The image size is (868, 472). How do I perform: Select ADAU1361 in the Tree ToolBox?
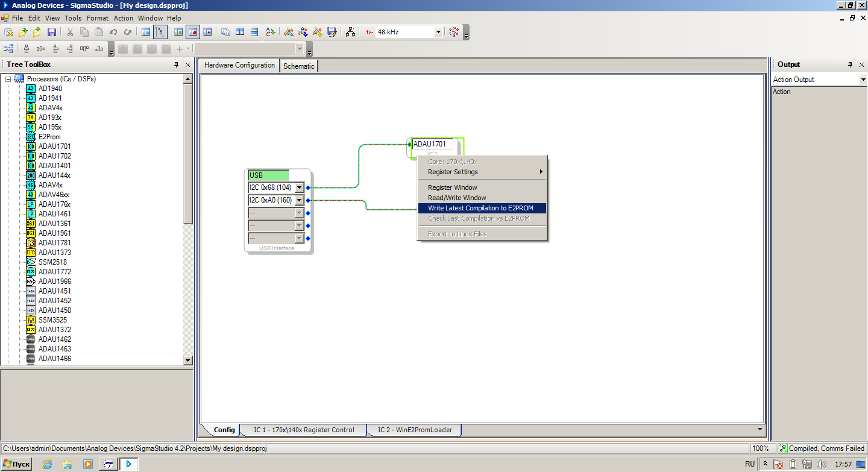[x=54, y=224]
